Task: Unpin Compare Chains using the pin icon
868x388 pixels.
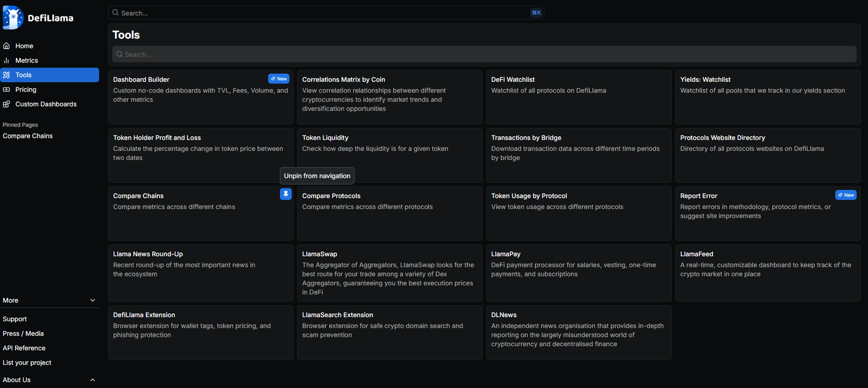Action: [x=286, y=194]
